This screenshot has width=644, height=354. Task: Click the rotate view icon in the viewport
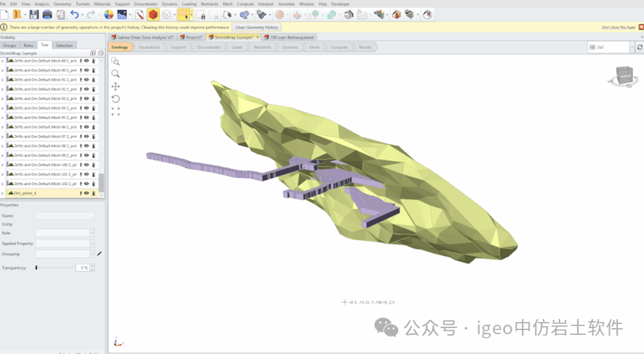coord(115,99)
